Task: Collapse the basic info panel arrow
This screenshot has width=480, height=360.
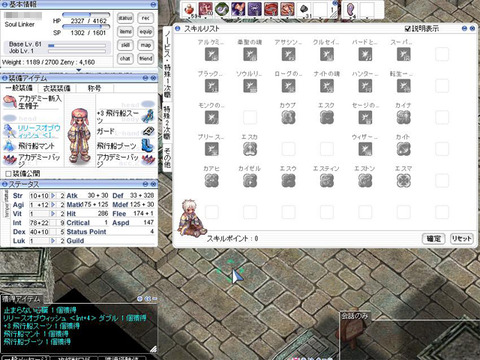Action: 79,70
